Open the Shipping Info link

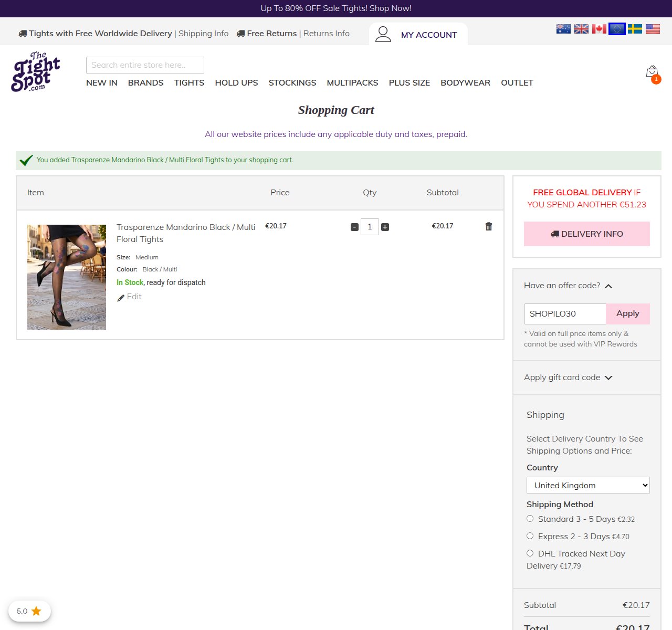204,34
